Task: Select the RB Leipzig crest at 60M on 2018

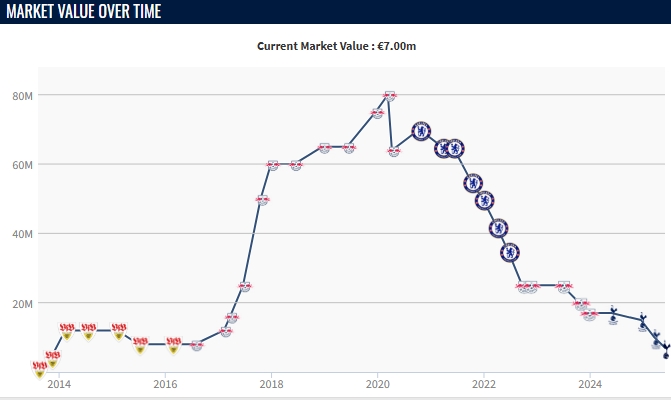Action: [x=272, y=165]
